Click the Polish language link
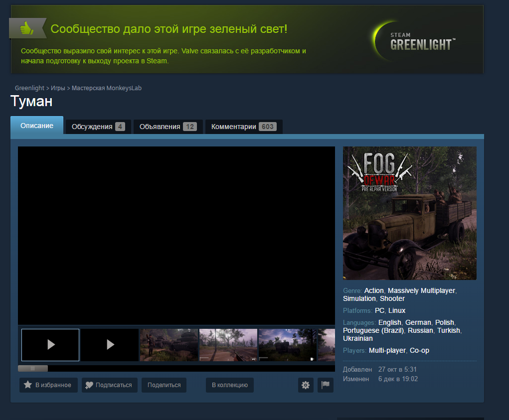Viewport: 509px width, 420px height. (x=444, y=323)
